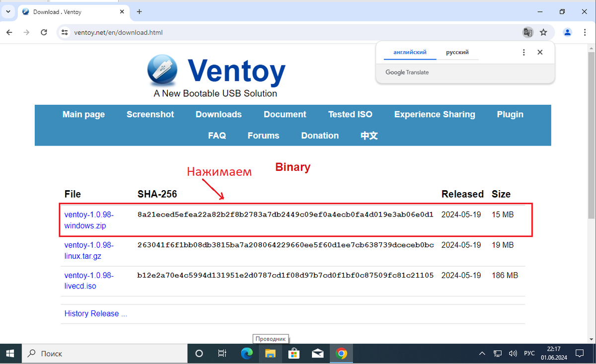This screenshot has height=364, width=596.
Task: View site information icon in address bar
Action: point(64,32)
